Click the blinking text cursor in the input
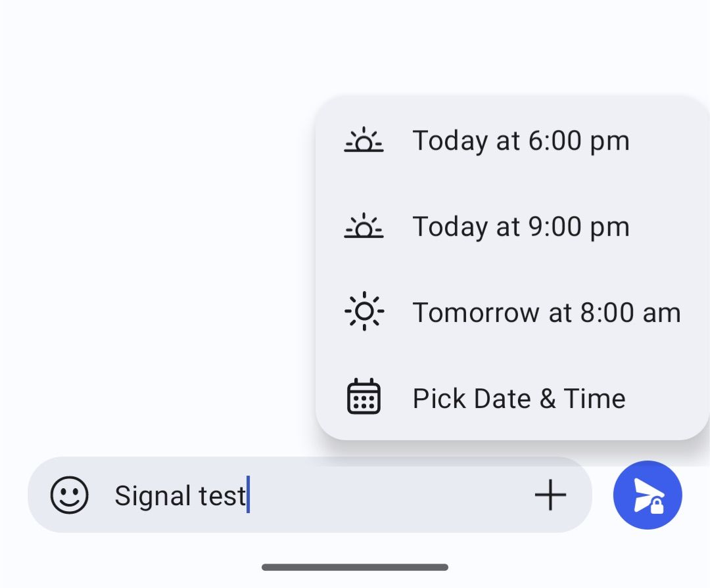The width and height of the screenshot is (710, 588). pos(248,495)
